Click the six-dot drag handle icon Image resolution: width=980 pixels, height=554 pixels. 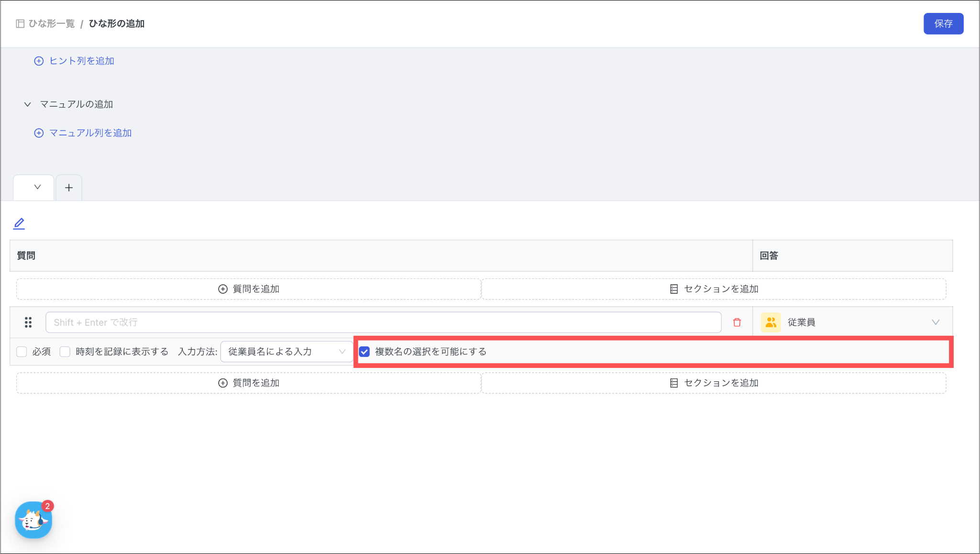[28, 322]
